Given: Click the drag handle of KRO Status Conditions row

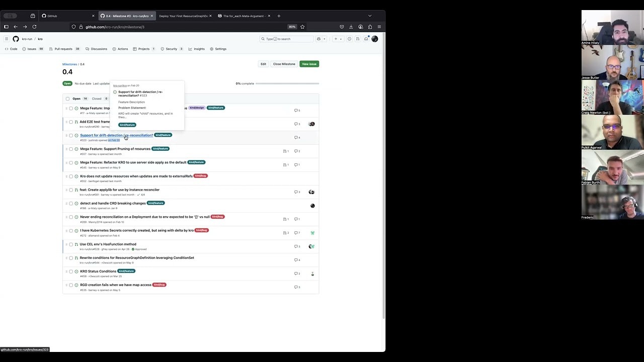Looking at the screenshot, I should tap(66, 271).
